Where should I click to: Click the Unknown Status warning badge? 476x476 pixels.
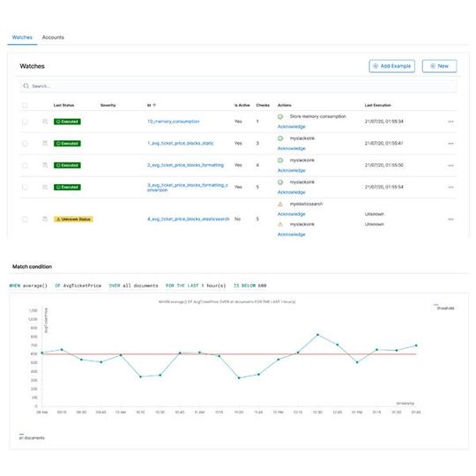[x=73, y=219]
